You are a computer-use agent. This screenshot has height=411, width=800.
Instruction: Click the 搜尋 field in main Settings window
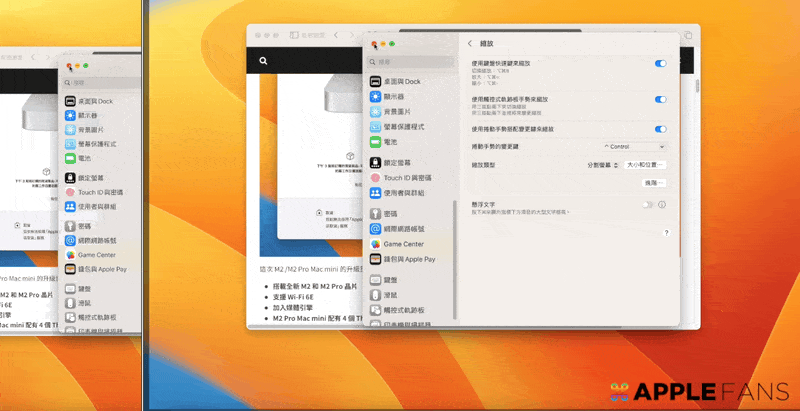coord(410,62)
